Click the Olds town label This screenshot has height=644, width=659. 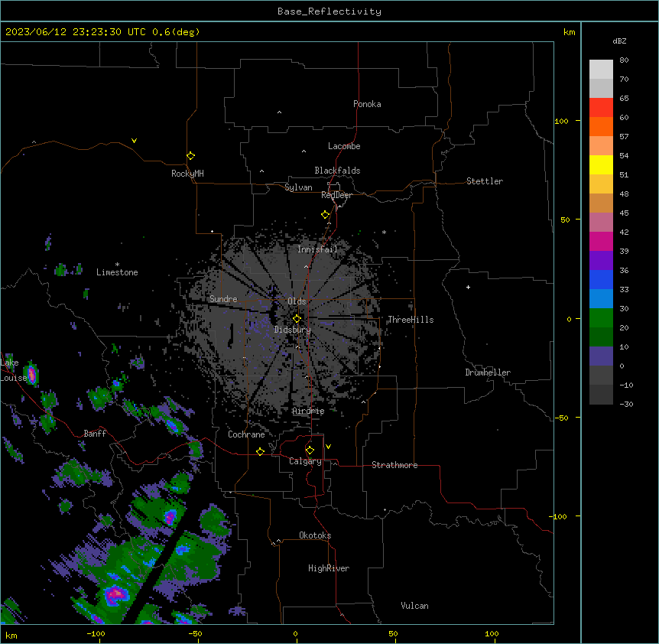pos(297,301)
